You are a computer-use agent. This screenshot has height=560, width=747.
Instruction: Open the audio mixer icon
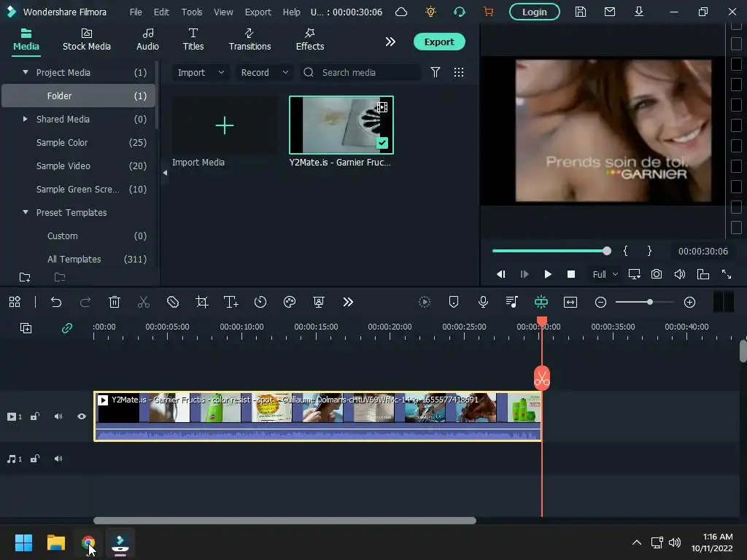click(512, 302)
